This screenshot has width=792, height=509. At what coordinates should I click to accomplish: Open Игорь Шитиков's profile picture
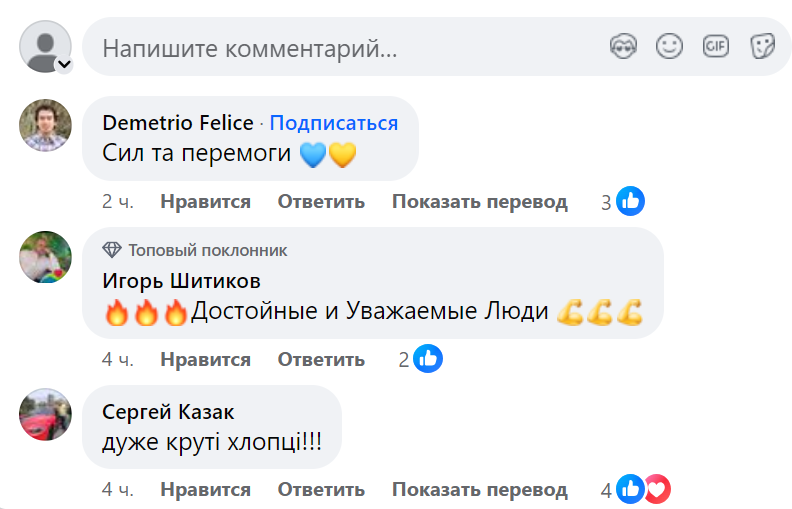click(x=46, y=256)
